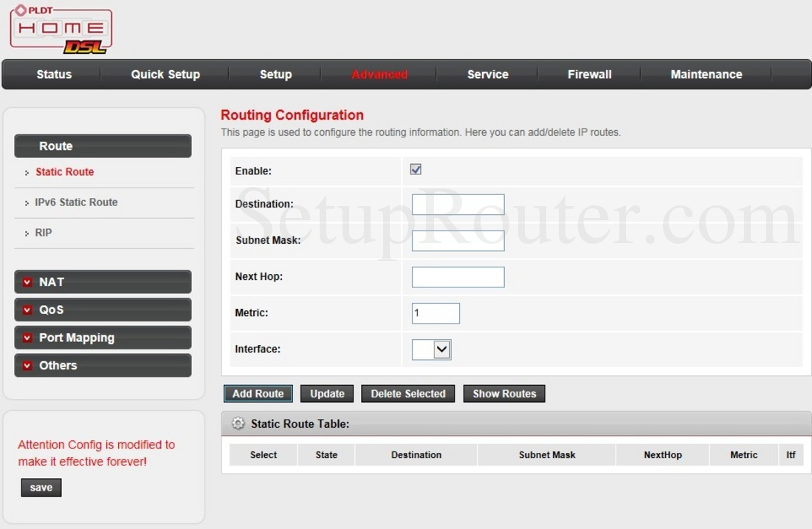Expand the Port Mapping sidebar section

click(x=103, y=338)
